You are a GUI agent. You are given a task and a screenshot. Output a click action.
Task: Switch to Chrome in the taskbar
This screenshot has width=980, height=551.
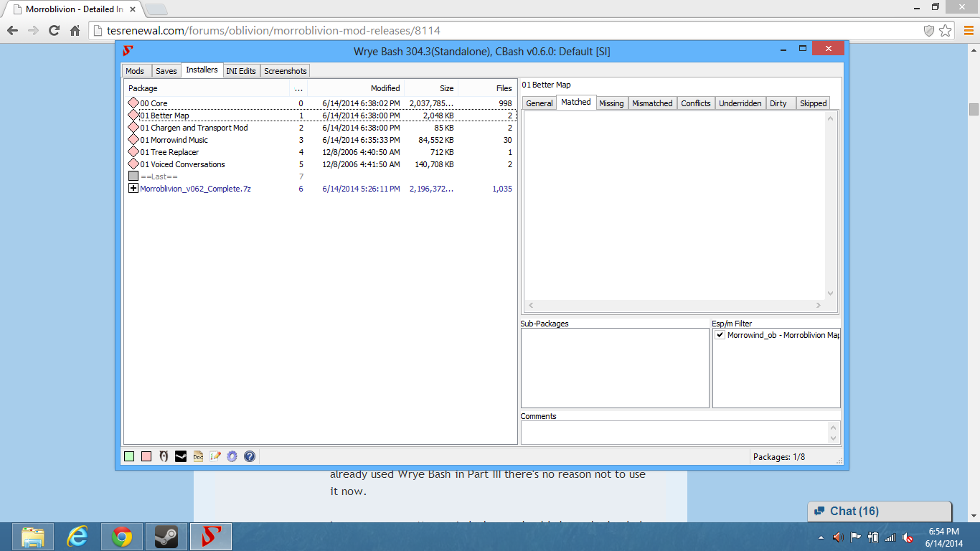121,537
